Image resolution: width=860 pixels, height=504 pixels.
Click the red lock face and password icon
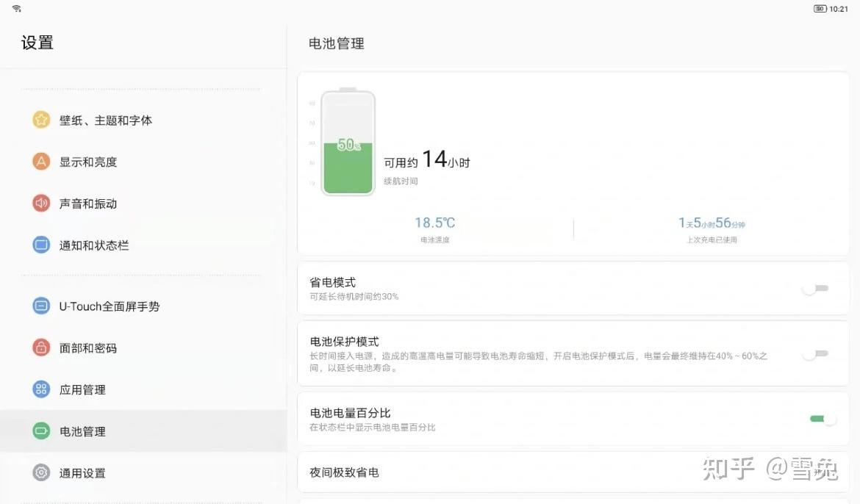coord(41,348)
